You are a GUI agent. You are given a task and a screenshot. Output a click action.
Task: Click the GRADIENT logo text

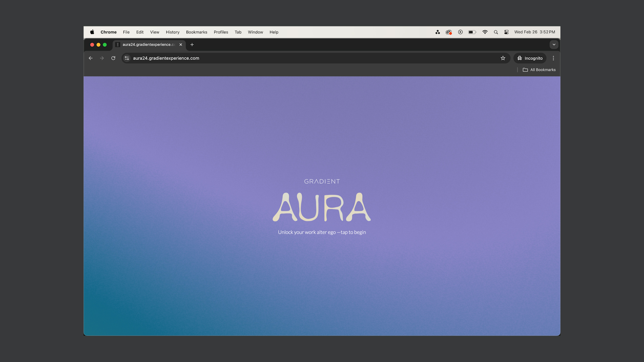pos(322,181)
